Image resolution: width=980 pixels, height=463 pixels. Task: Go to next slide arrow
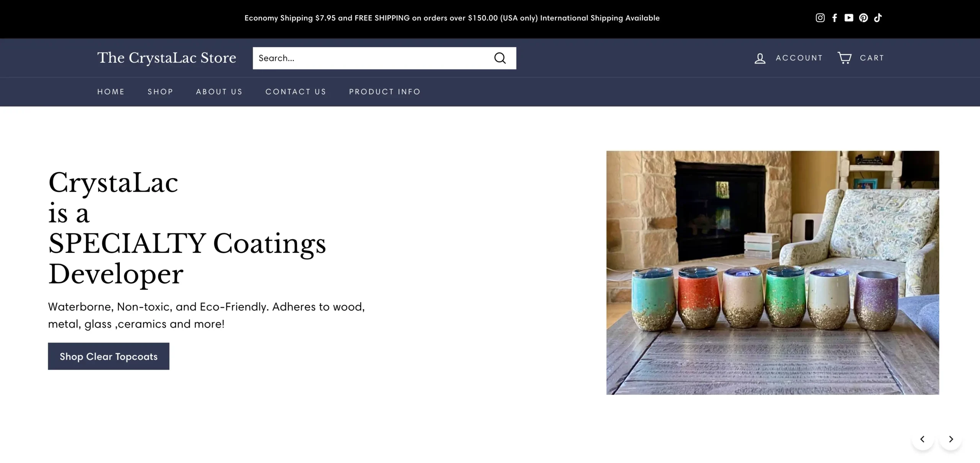coord(951,439)
